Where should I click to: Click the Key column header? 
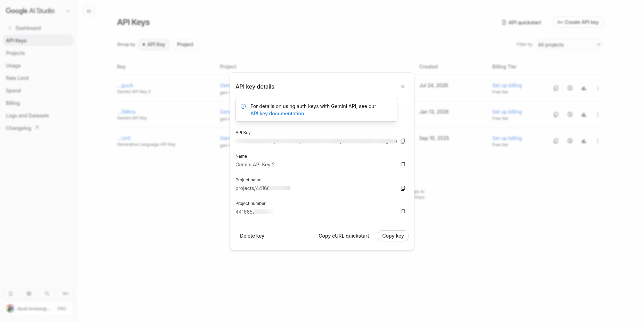click(x=121, y=67)
